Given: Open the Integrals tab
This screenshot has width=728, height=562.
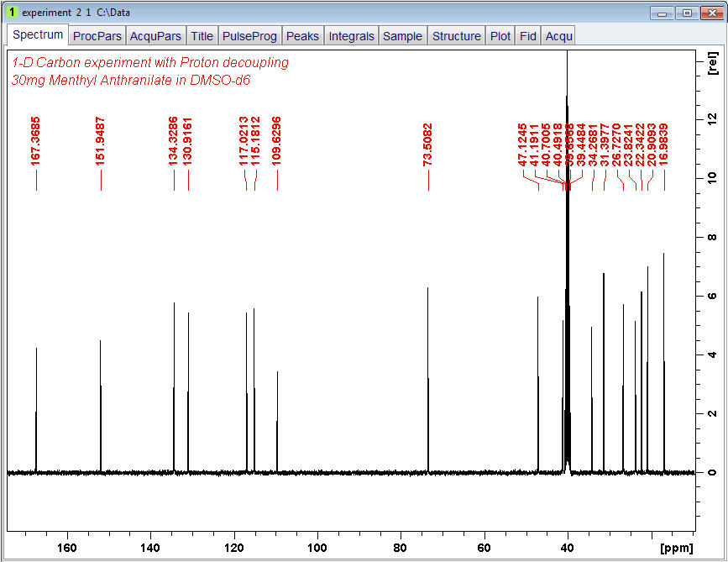Looking at the screenshot, I should pos(352,36).
